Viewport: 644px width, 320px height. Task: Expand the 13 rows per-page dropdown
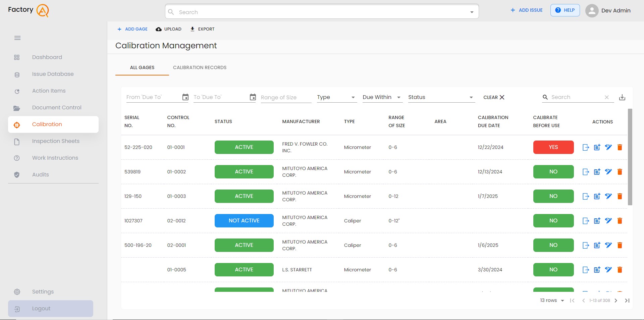(x=551, y=301)
